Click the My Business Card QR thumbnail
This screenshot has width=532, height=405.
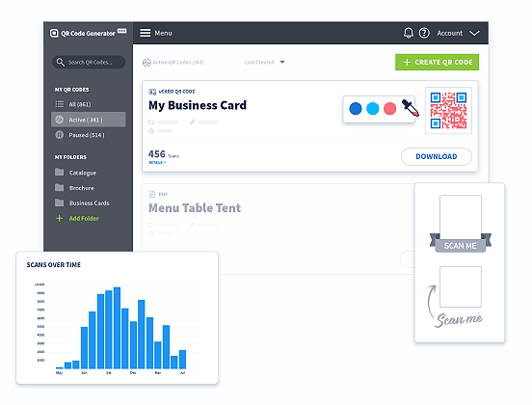448,111
